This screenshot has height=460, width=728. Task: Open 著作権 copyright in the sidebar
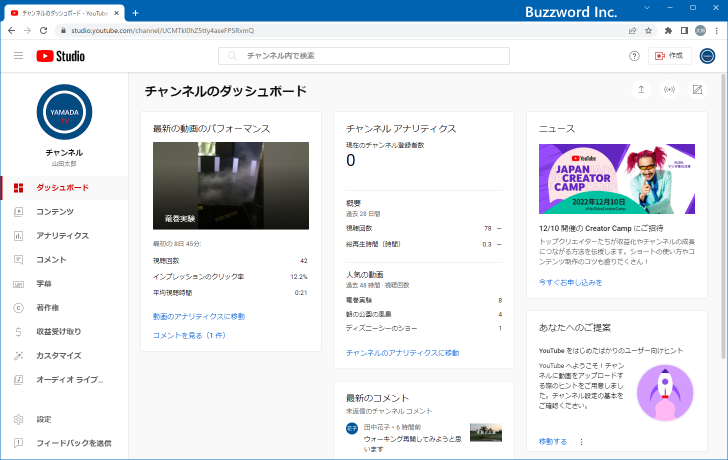click(65, 308)
